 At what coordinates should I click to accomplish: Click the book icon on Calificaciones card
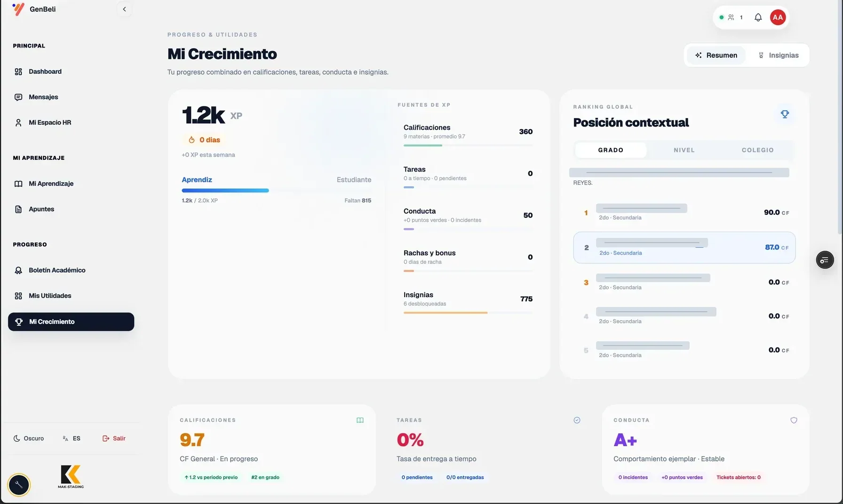(360, 420)
